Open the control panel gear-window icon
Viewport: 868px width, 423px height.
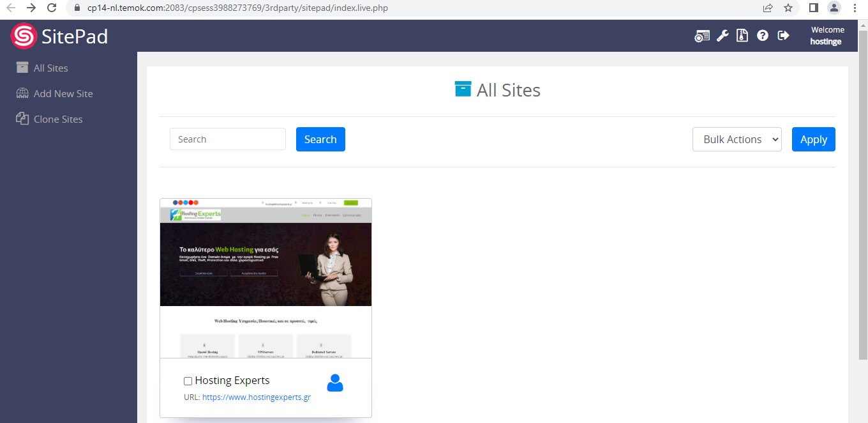tap(702, 36)
